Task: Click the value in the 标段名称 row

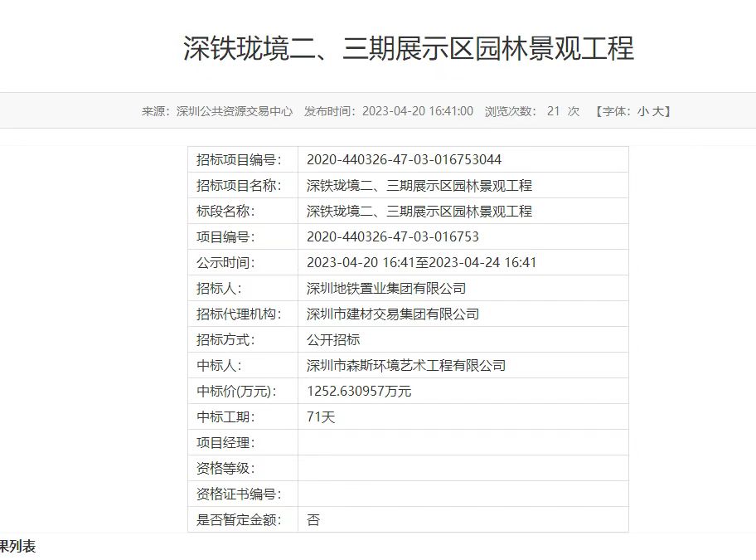Action: [x=419, y=212]
